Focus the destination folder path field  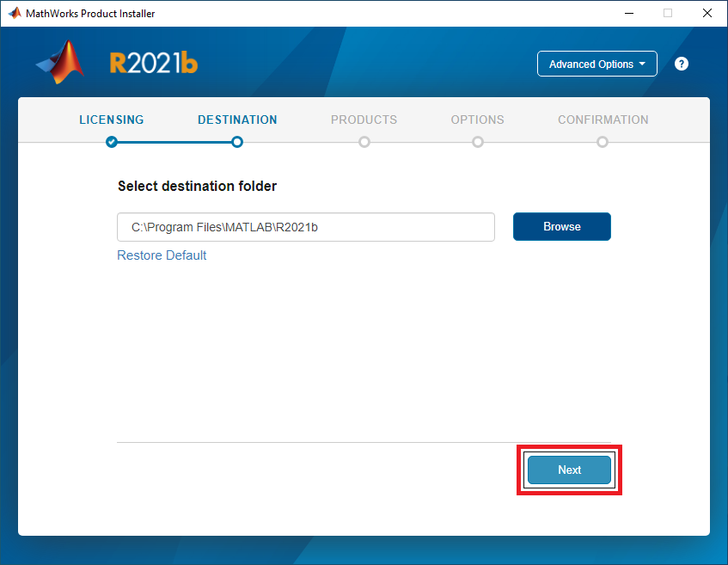tap(305, 227)
